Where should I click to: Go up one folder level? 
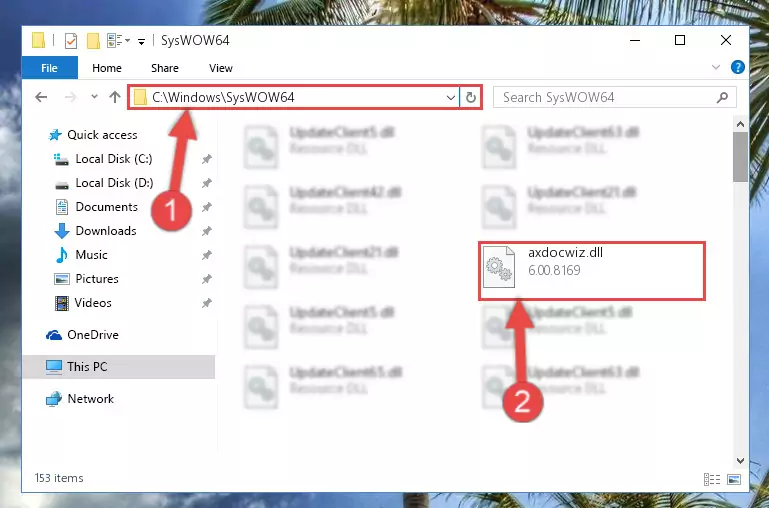(115, 97)
